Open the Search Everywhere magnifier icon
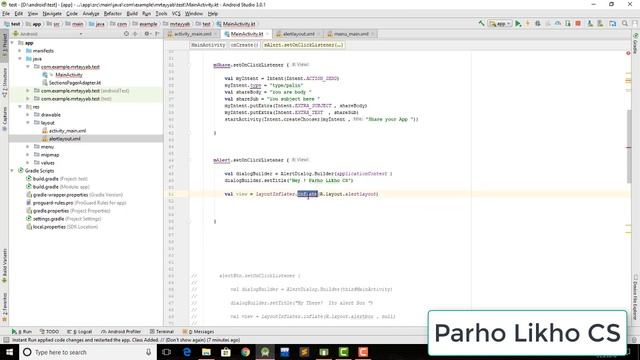640x360 pixels. (624, 24)
